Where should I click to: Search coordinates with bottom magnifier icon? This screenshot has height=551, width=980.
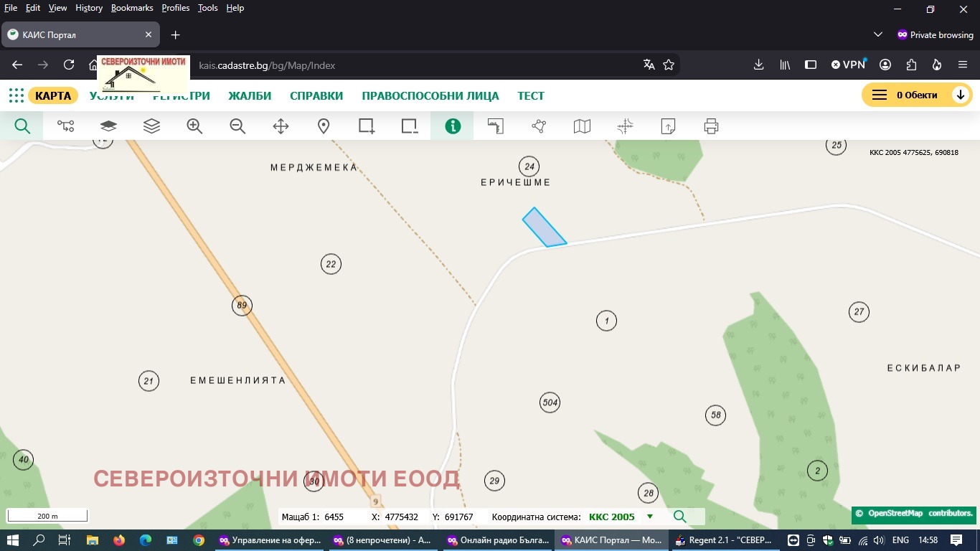(679, 517)
